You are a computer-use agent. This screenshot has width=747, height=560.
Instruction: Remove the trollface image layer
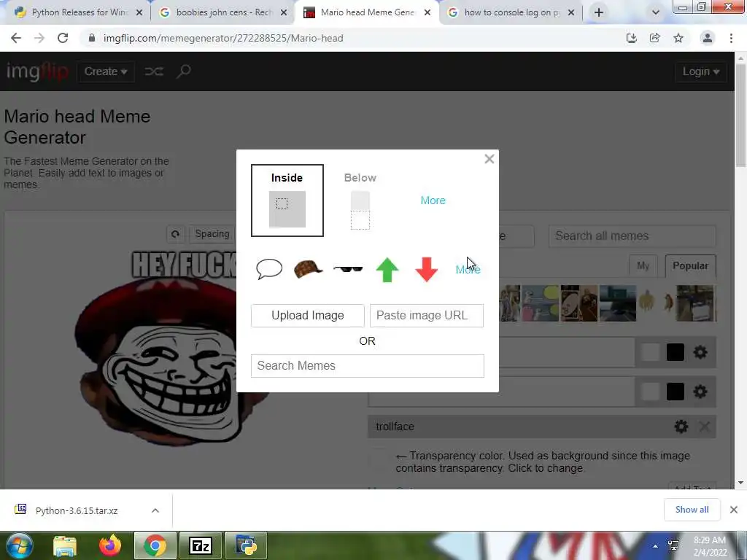(x=704, y=426)
